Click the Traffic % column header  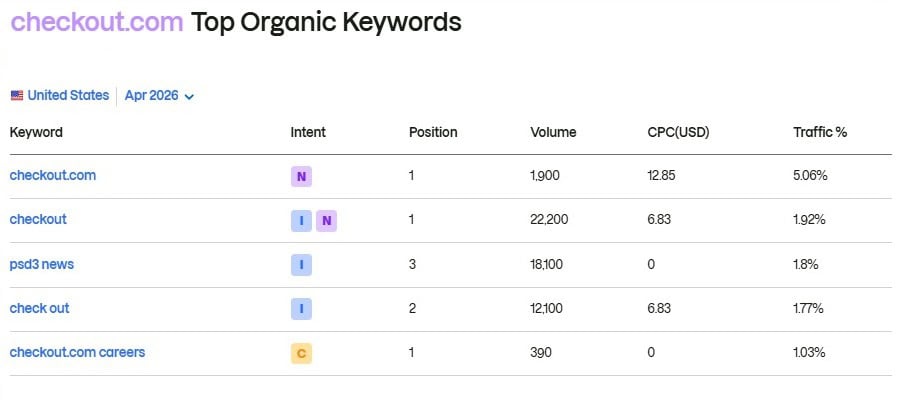[820, 132]
